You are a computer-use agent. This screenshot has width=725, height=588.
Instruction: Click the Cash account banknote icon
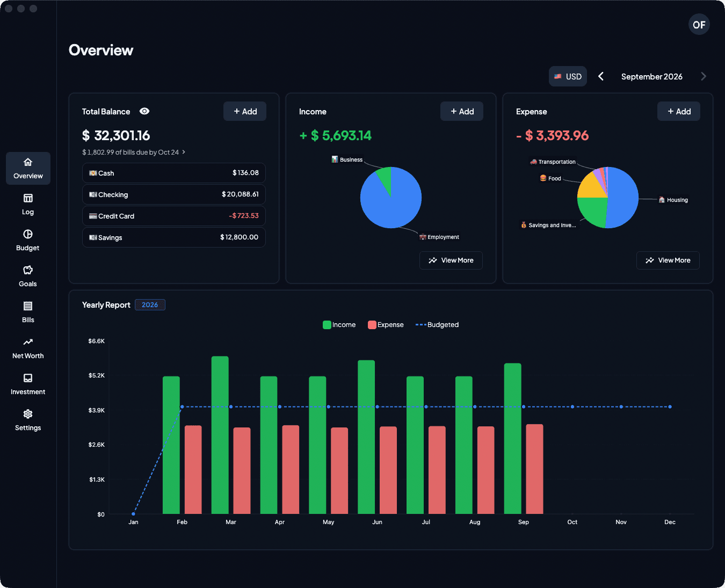(93, 173)
